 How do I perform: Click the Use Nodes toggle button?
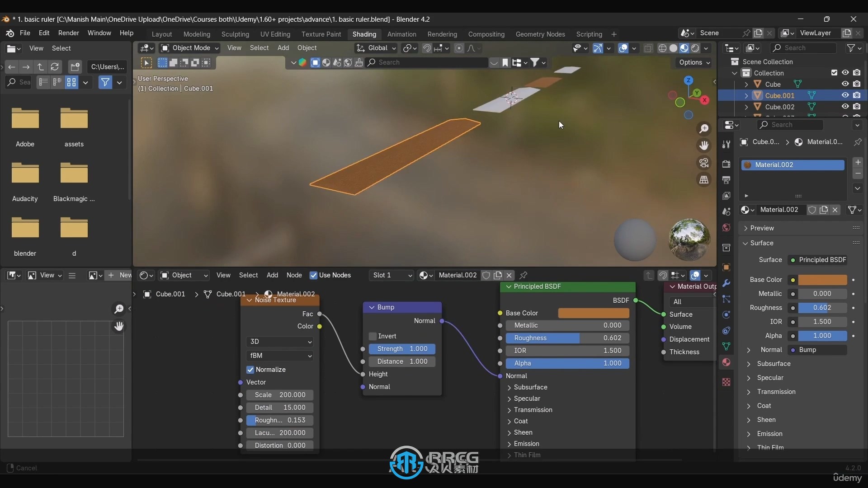pos(313,275)
